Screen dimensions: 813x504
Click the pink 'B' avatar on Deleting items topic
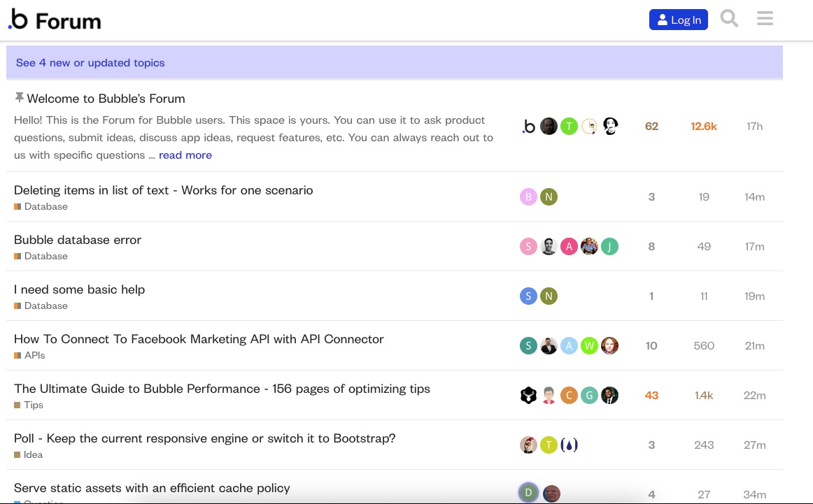click(x=528, y=197)
